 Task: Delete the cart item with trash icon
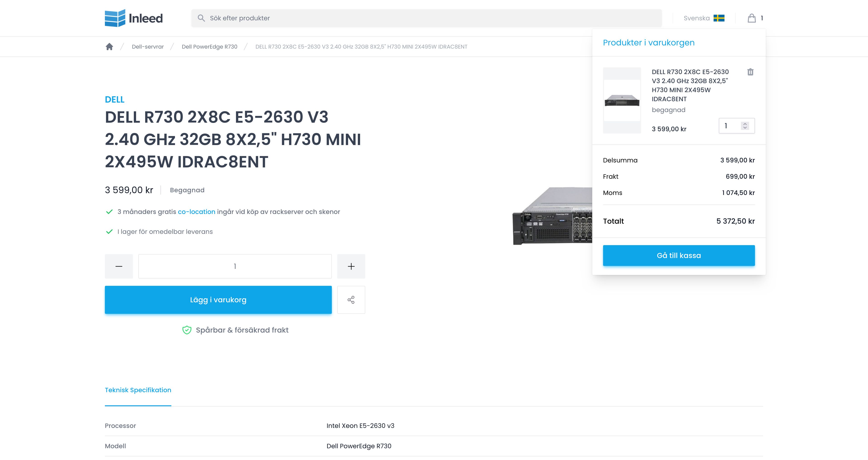coord(750,72)
